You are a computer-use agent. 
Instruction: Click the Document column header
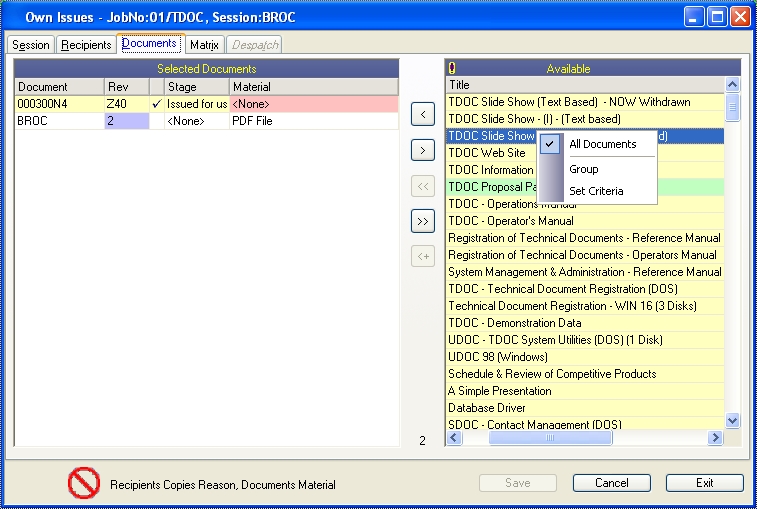[x=59, y=87]
